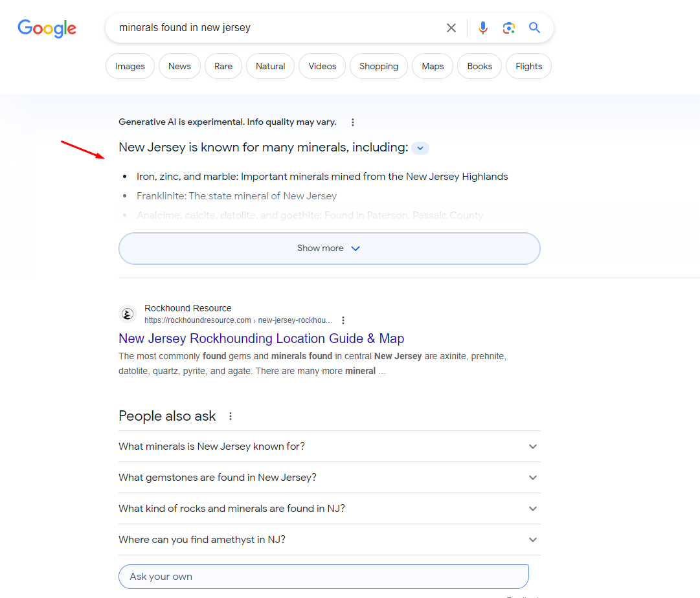This screenshot has width=700, height=598.
Task: Click the Rockhounding result snippet text
Action: [313, 364]
